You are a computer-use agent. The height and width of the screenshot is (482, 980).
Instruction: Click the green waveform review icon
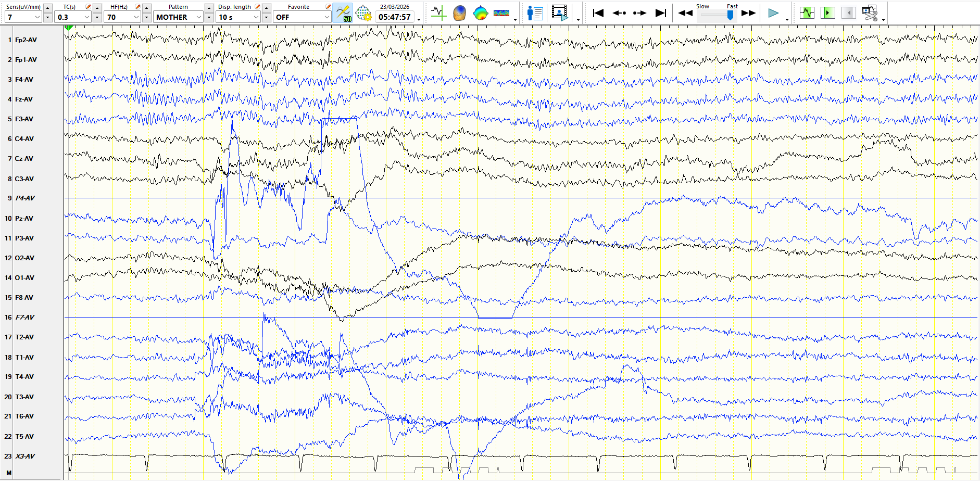click(x=807, y=12)
